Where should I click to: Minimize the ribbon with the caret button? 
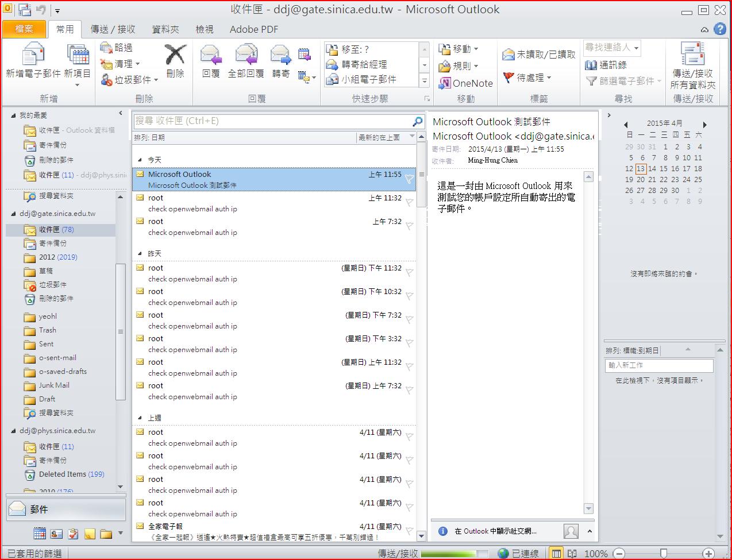tap(704, 29)
